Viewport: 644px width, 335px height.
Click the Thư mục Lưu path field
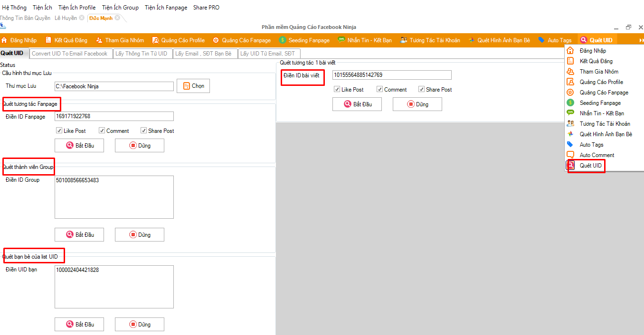coord(114,86)
